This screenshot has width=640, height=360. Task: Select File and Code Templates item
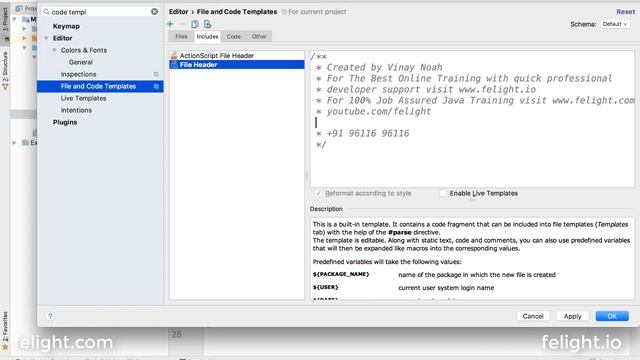pos(100,86)
